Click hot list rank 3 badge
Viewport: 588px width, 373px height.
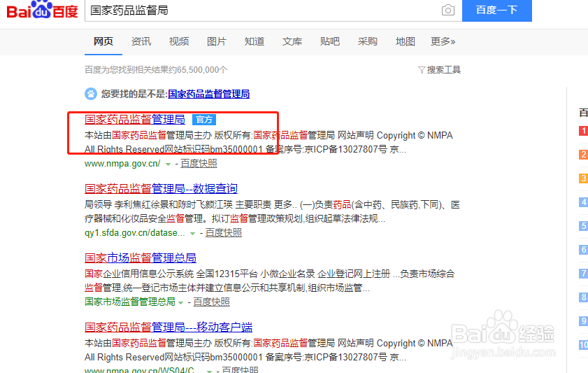coord(584,178)
